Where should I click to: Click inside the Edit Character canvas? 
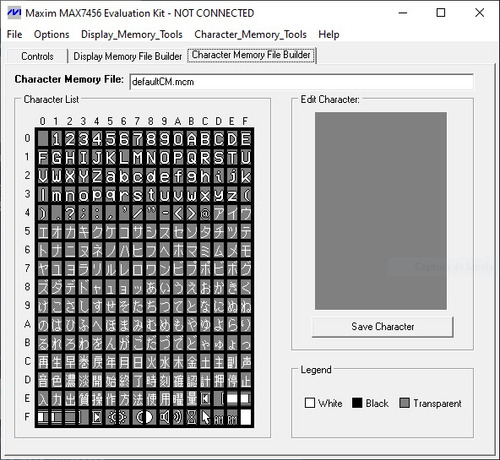381,211
